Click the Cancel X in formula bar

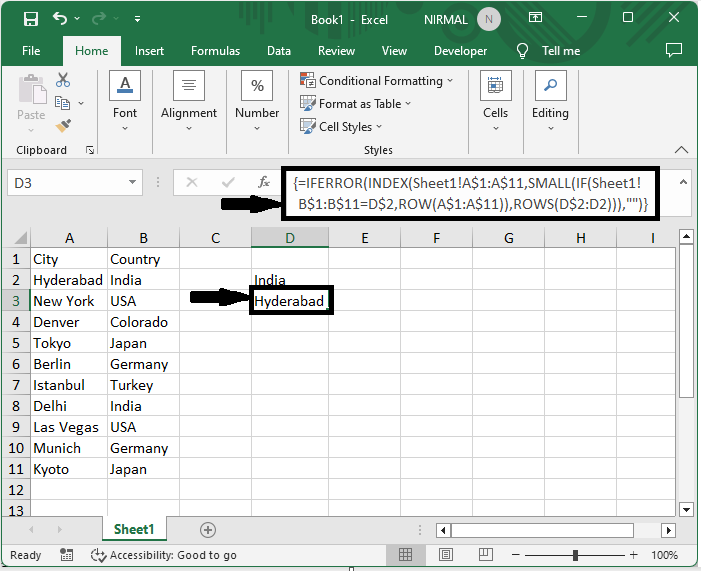[192, 182]
